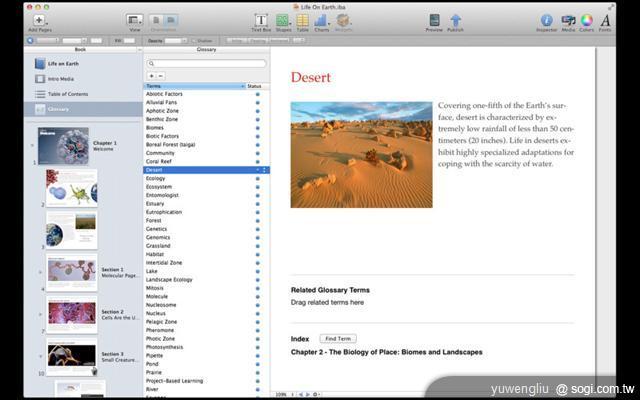Expand Section 2 Cells disclosure triangle
Viewport: 640px width, 400px height.
pos(40,314)
